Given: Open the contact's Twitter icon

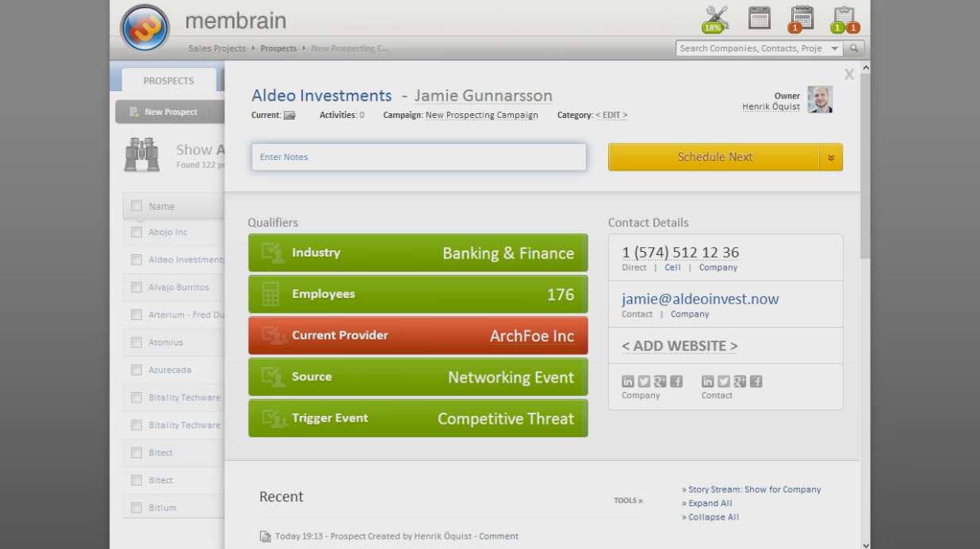Looking at the screenshot, I should coord(724,382).
